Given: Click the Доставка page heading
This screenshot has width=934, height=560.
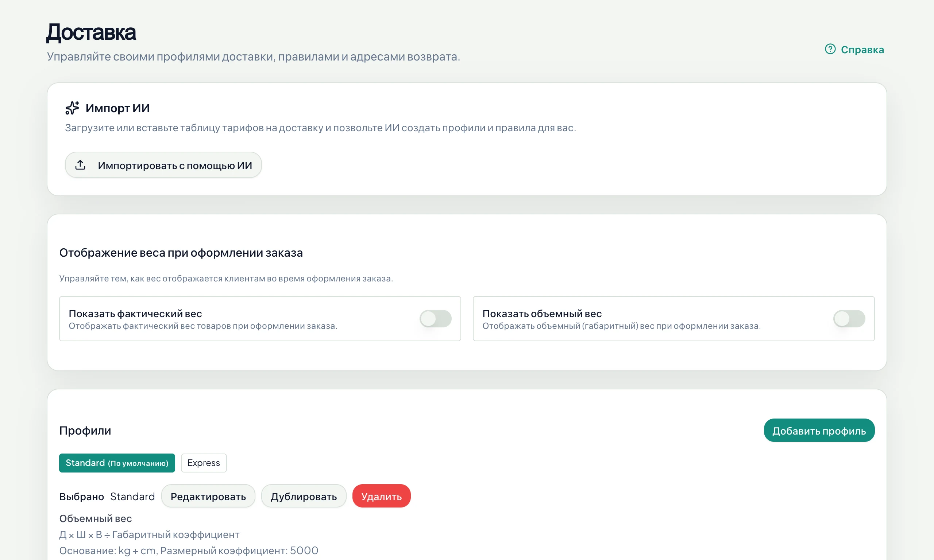Looking at the screenshot, I should [91, 32].
